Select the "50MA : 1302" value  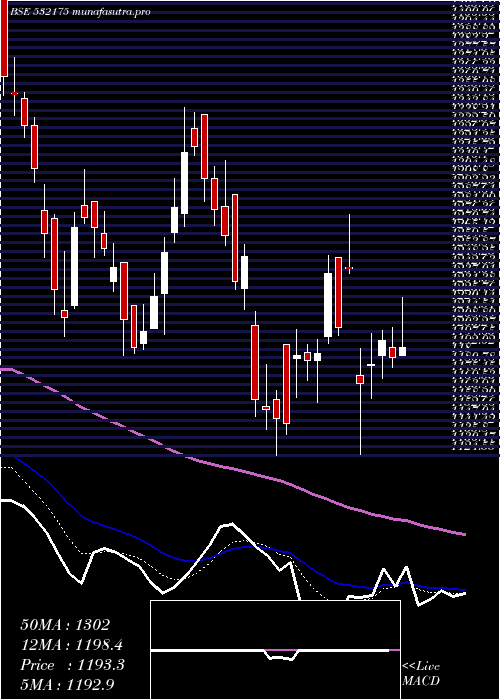point(65,625)
